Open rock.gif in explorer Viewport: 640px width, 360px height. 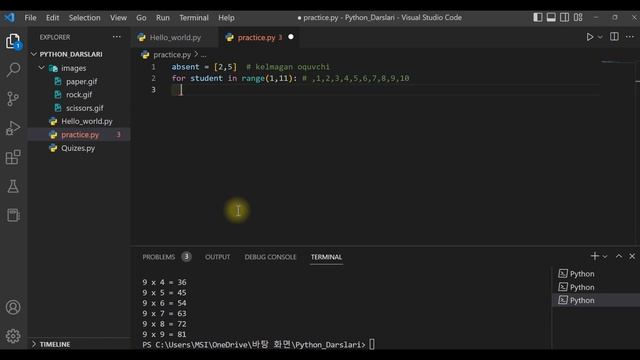79,95
